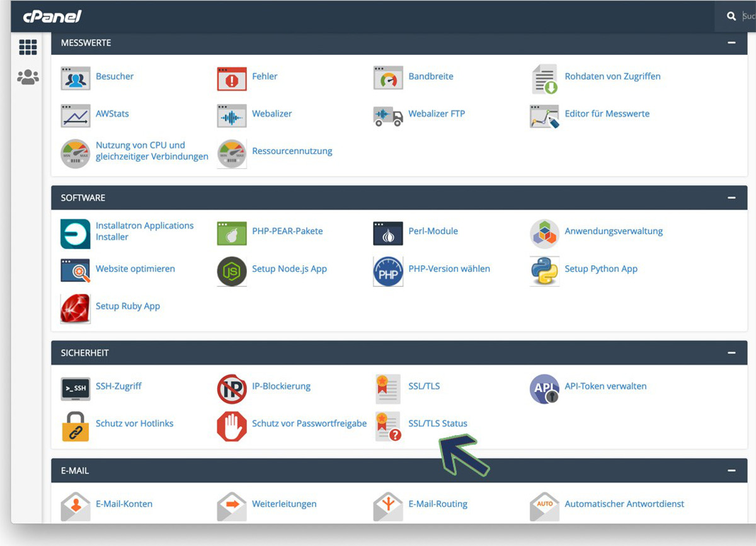The image size is (756, 546).
Task: Open the sidebar grid home icon
Action: tap(28, 47)
